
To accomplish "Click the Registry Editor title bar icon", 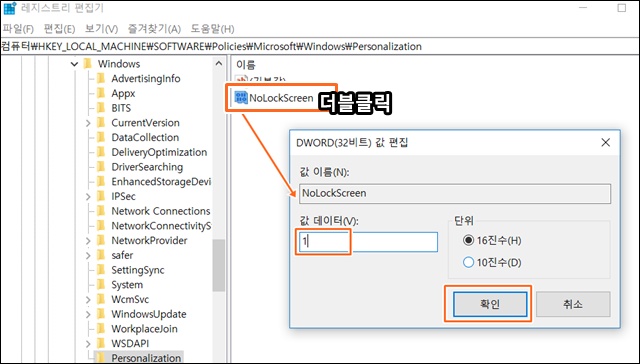I will [9, 8].
